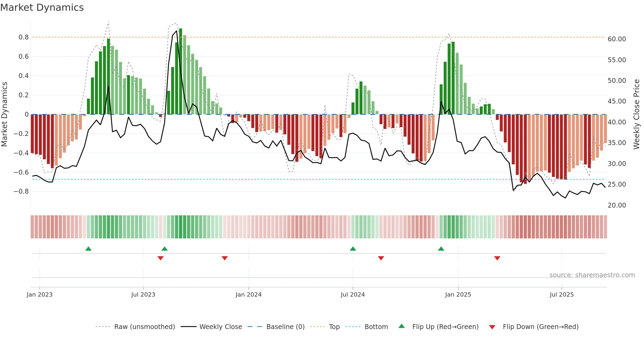Click the 60.00 right axis price label
Viewport: 644px width, 362px height.
click(x=617, y=39)
